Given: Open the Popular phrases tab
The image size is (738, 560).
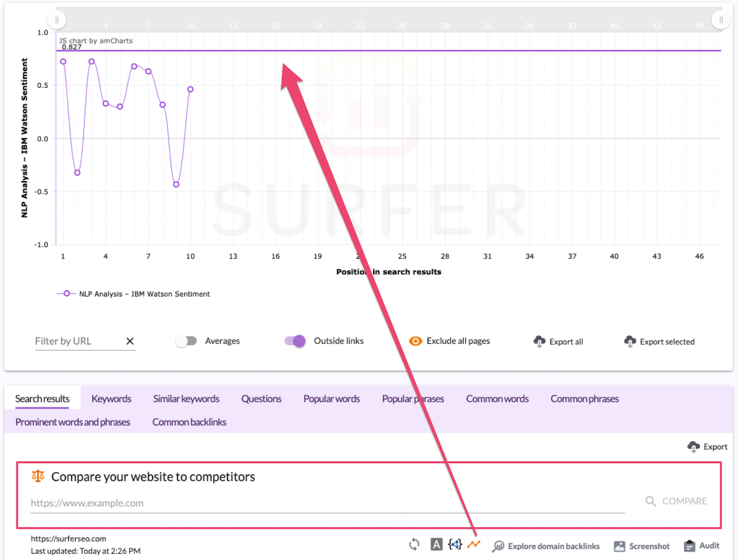Looking at the screenshot, I should point(413,399).
